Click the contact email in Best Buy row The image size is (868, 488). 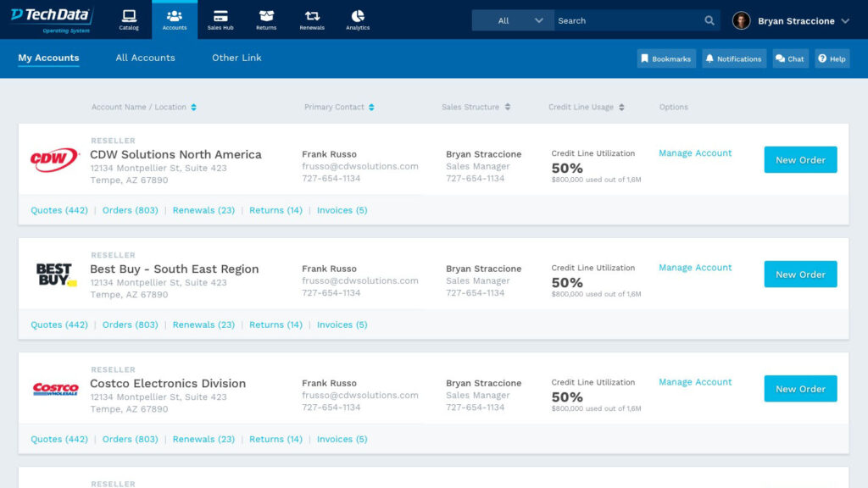click(x=359, y=281)
